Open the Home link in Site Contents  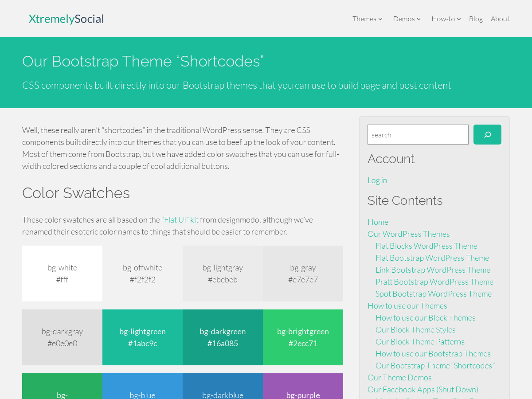pyautogui.click(x=378, y=222)
